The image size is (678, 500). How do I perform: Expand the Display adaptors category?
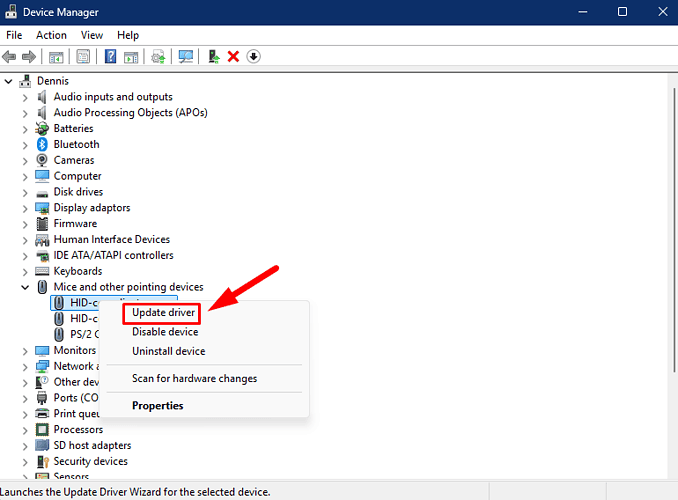coord(26,208)
